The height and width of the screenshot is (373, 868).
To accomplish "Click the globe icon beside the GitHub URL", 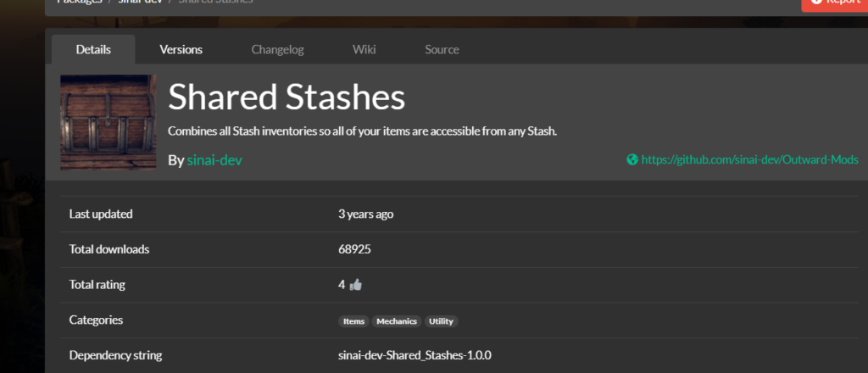I will coord(632,160).
